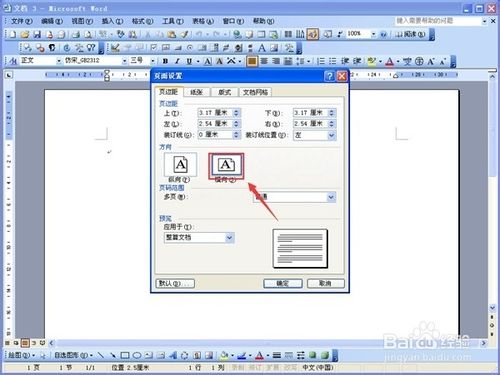Select the Portrait orientation option

tap(180, 165)
